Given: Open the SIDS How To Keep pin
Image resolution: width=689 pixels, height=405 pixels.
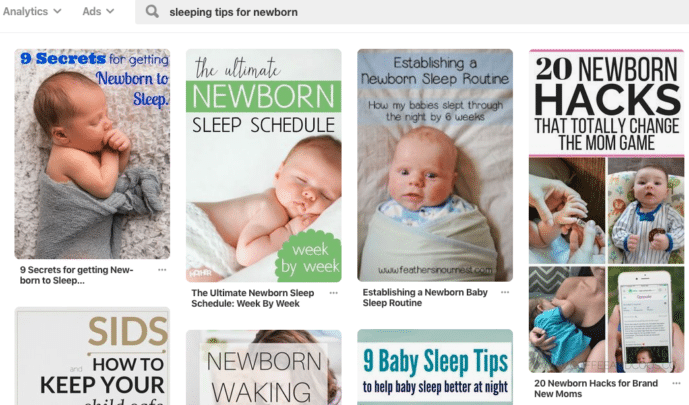Looking at the screenshot, I should pyautogui.click(x=92, y=356).
